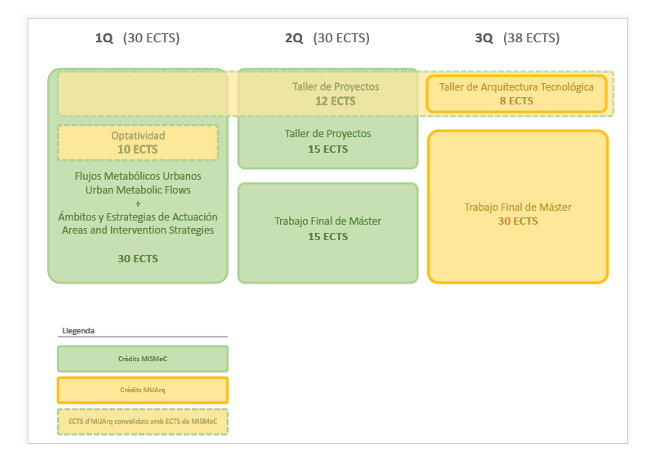Viewport: 658px width, 474px height.
Task: Select the Trabajo Final de Máster 15 ECTS box
Action: [327, 229]
